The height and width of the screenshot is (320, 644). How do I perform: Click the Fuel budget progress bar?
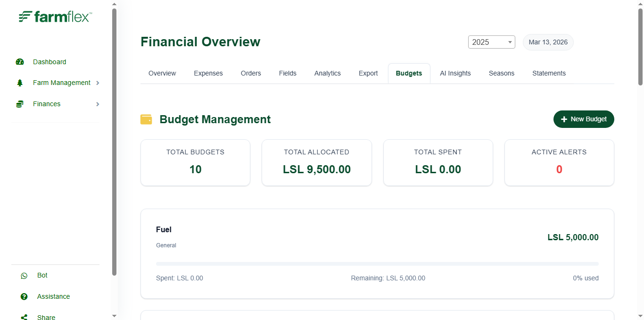(x=377, y=264)
